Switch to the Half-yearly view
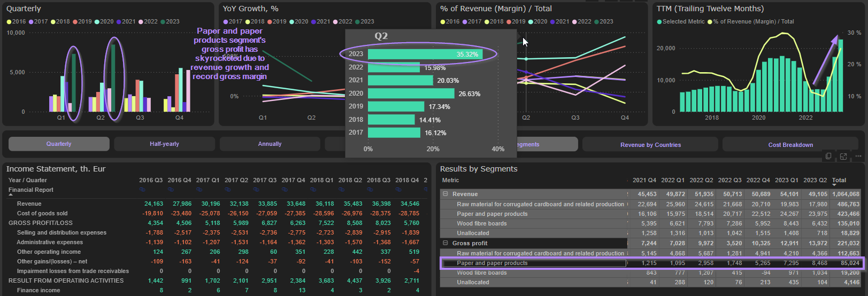 coord(164,144)
